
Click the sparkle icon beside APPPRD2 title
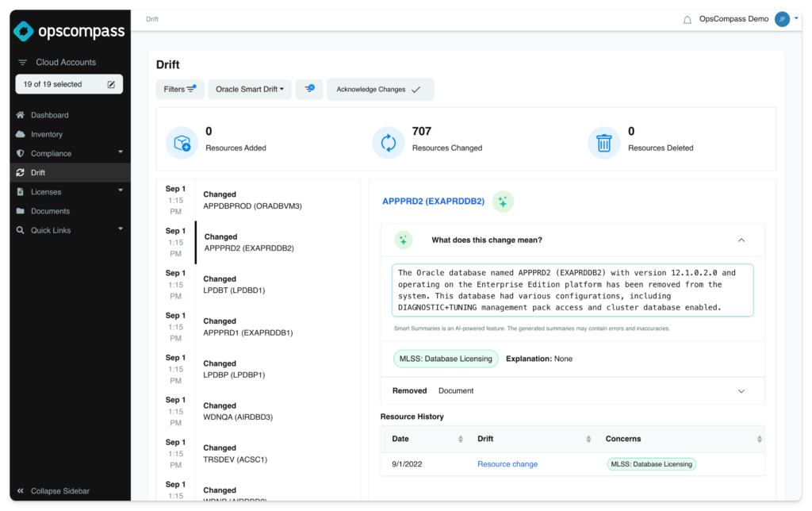(x=503, y=202)
